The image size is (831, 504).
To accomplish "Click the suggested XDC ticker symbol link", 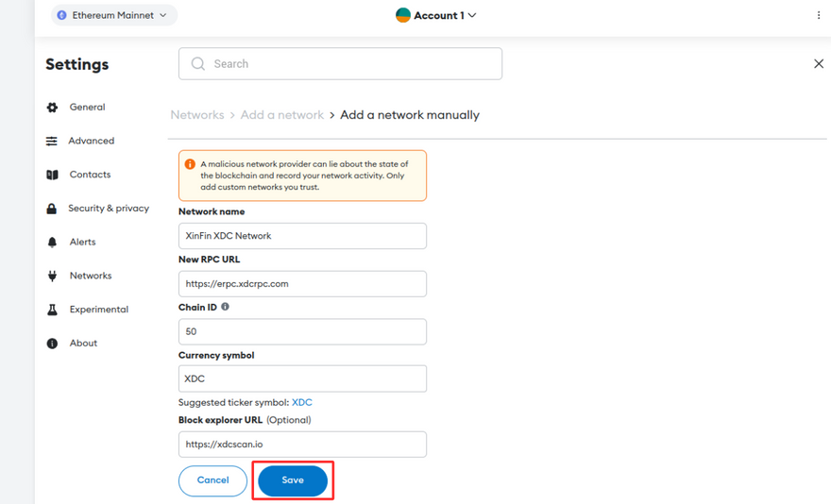I will point(302,402).
